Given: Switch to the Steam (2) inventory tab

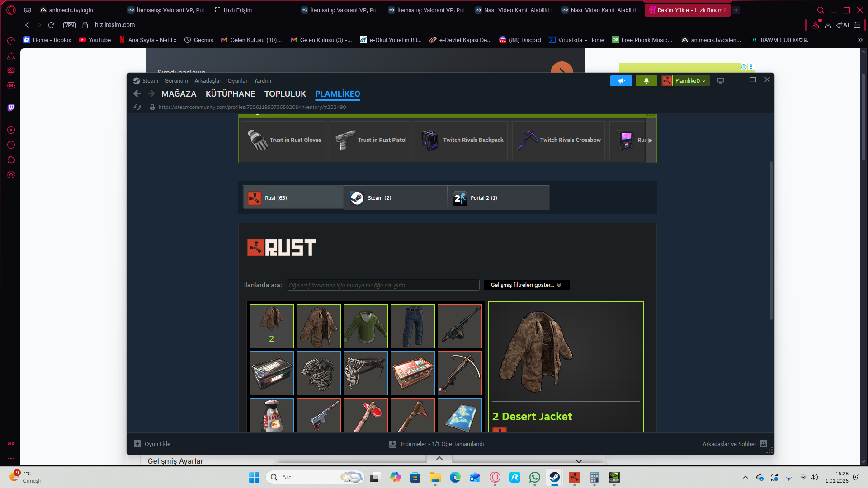Looking at the screenshot, I should tap(396, 198).
